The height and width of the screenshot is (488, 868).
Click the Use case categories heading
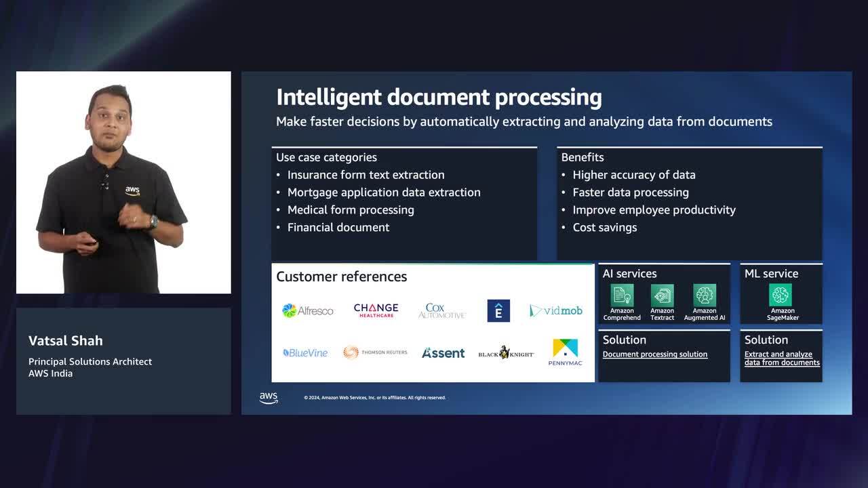point(326,157)
